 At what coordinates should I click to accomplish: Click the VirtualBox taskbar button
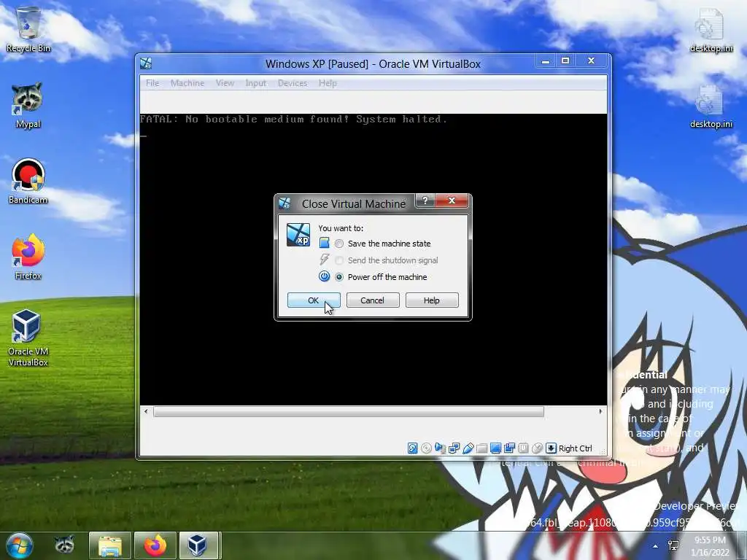point(198,545)
